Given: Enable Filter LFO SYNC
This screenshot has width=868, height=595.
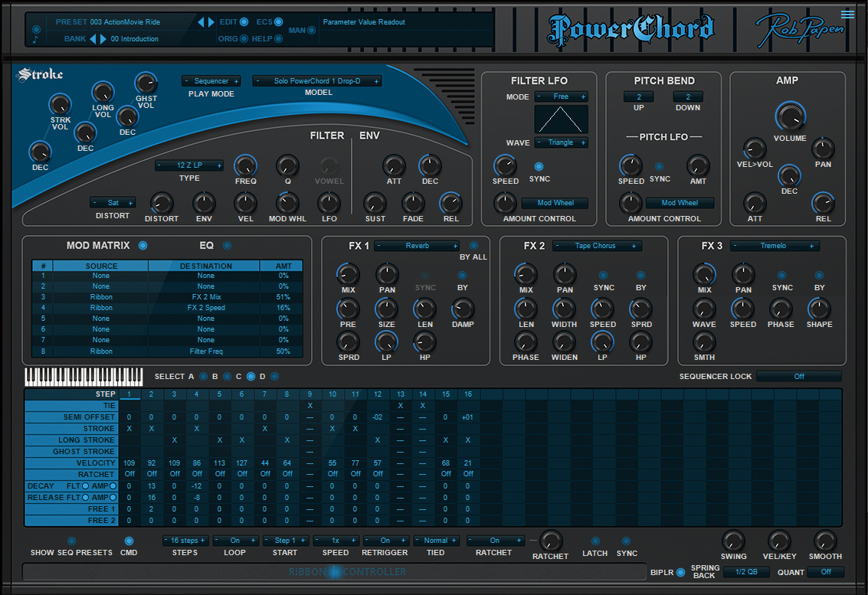Looking at the screenshot, I should coord(539,166).
